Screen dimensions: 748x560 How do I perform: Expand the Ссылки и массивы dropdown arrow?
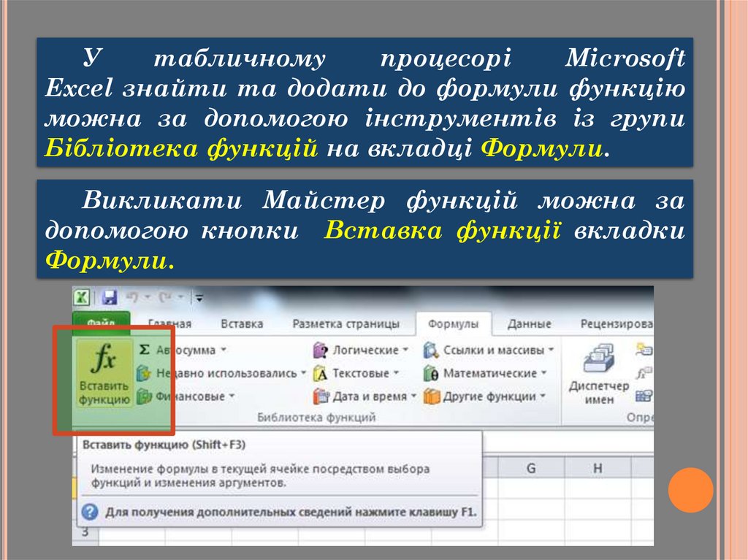pos(551,350)
